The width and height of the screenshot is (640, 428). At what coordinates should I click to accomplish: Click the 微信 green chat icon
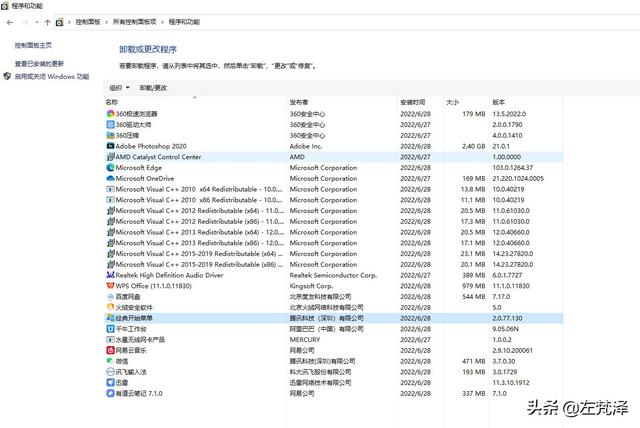pos(110,361)
